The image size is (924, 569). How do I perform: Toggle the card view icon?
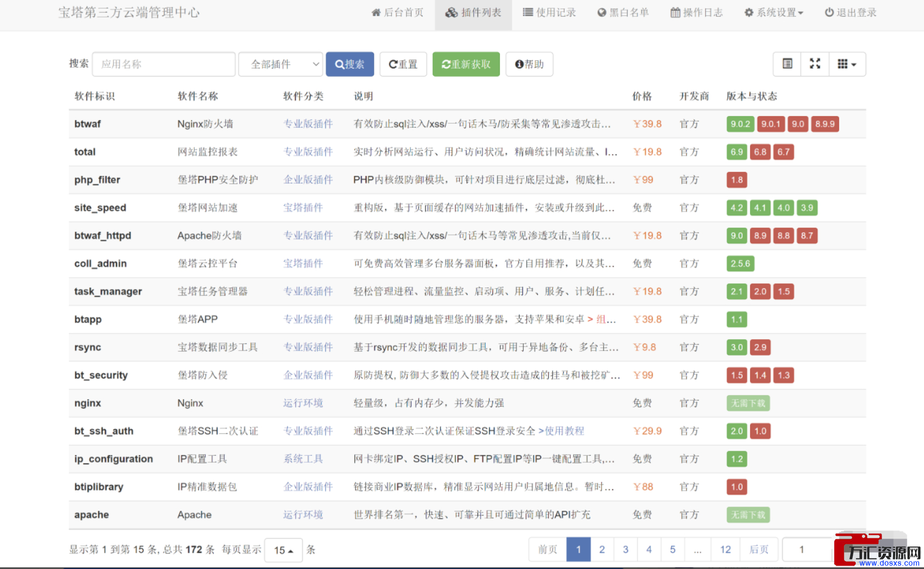pos(787,64)
